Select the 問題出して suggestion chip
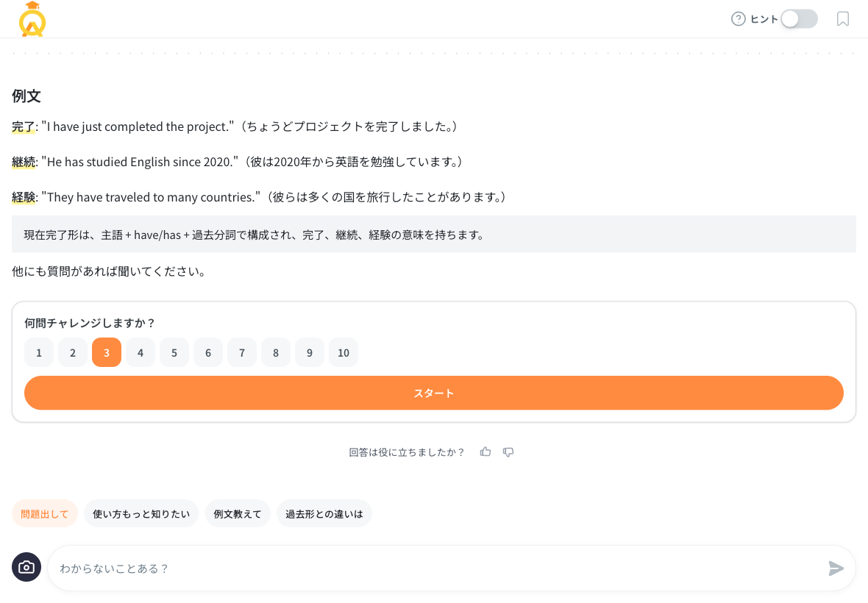 click(45, 513)
